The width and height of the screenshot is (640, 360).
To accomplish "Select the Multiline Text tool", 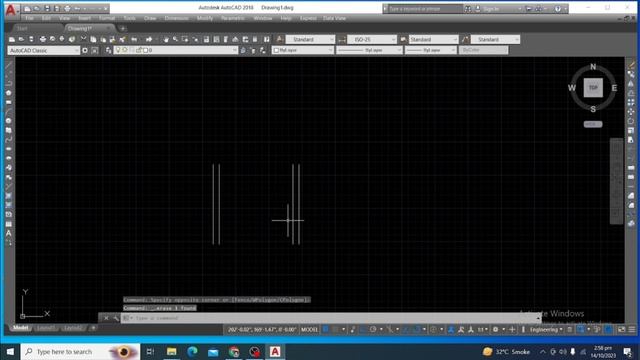I will pyautogui.click(x=9, y=233).
